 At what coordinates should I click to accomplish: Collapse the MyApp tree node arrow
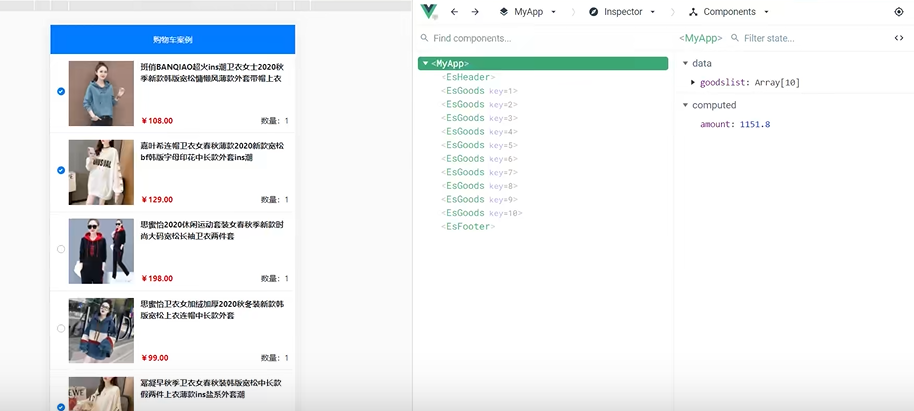coord(426,64)
